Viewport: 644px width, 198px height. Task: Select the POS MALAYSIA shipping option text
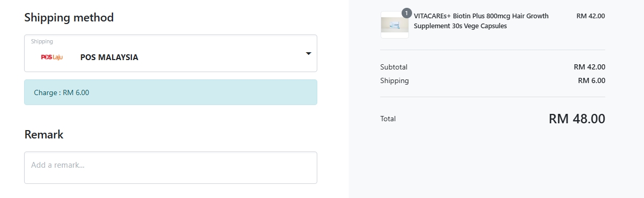(x=109, y=57)
